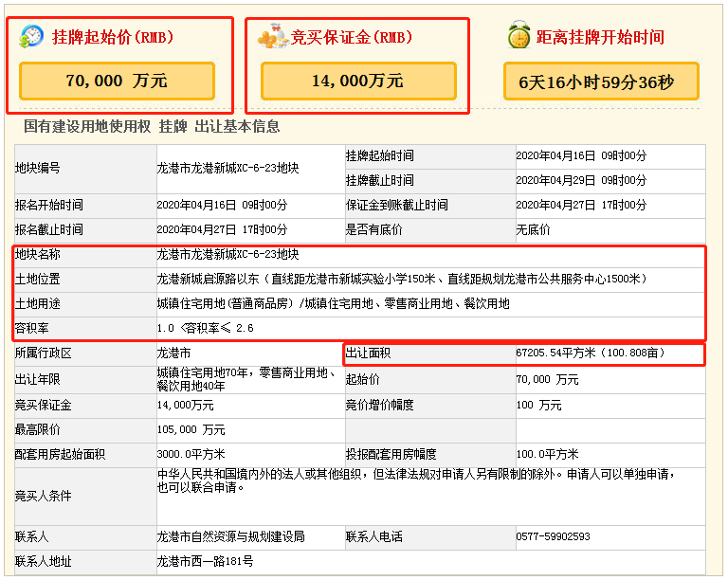
Task: Click the 地块编号 value 龙港市龙港新城XC-6-23地块
Action: [x=227, y=168]
